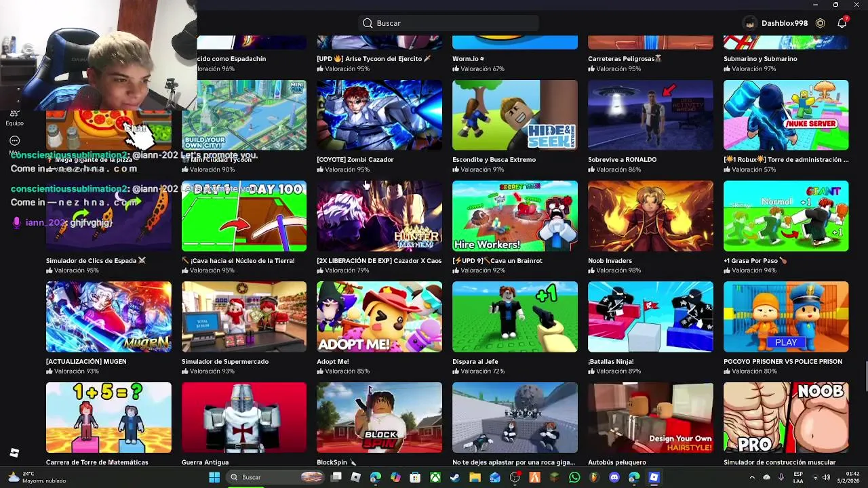Open the Dashblox998 profile avatar

tap(749, 23)
